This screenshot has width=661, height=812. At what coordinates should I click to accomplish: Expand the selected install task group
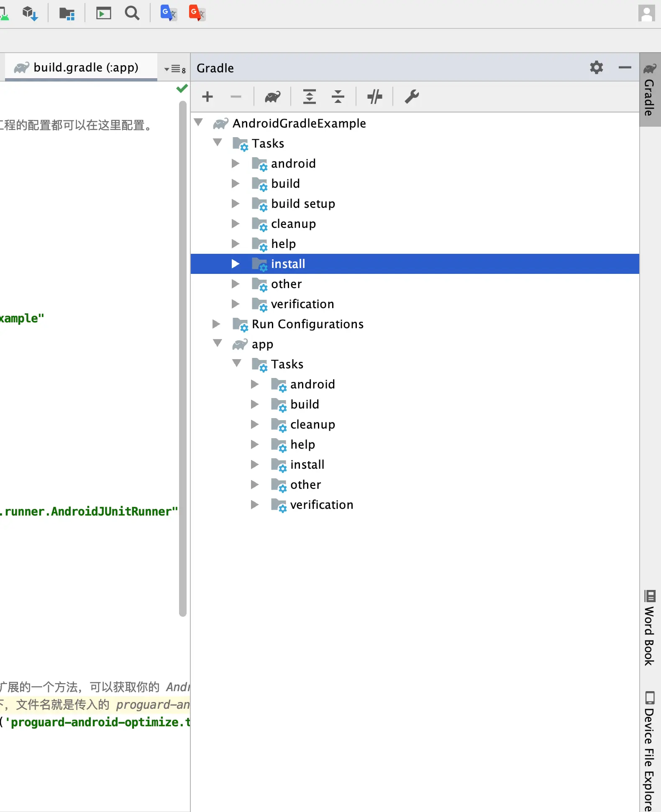(236, 263)
